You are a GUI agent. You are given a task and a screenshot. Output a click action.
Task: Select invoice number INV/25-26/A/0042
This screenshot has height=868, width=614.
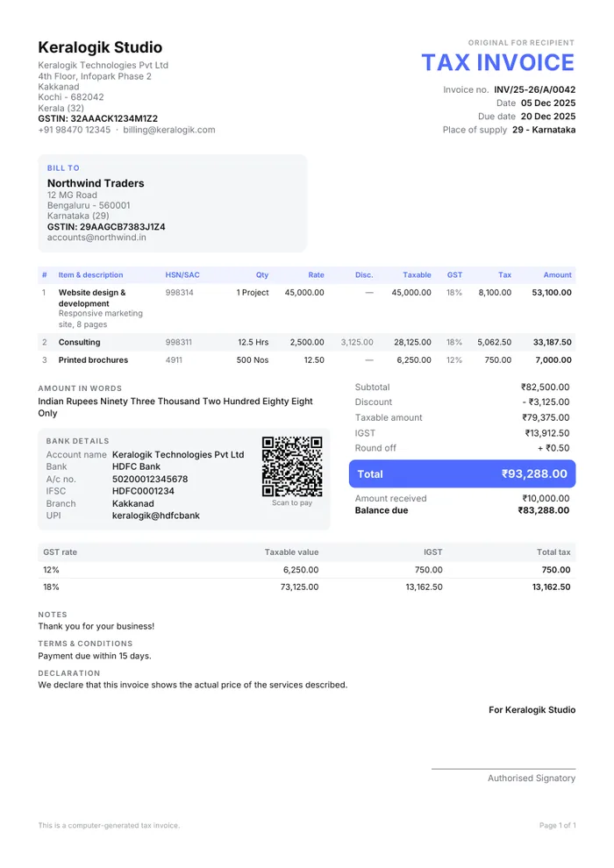pos(534,89)
